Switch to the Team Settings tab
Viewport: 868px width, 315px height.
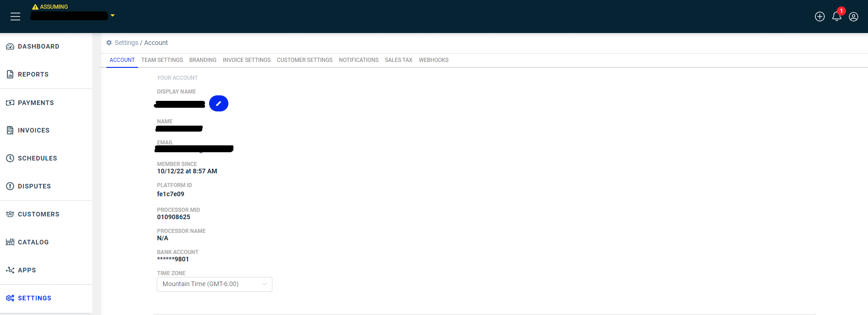click(x=162, y=60)
